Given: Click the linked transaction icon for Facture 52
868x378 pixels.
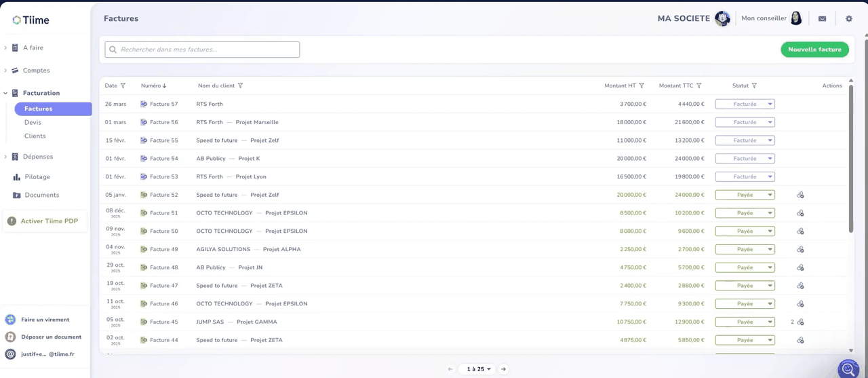Looking at the screenshot, I should [801, 195].
